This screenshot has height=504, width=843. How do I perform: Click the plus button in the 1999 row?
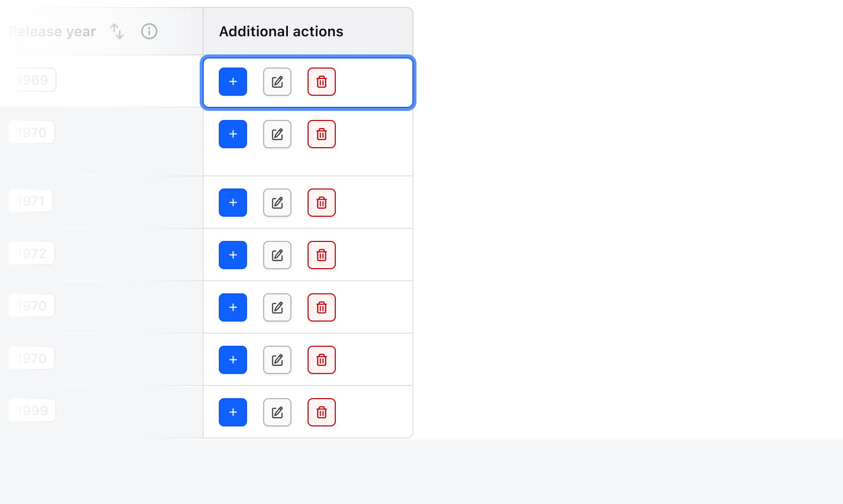233,412
